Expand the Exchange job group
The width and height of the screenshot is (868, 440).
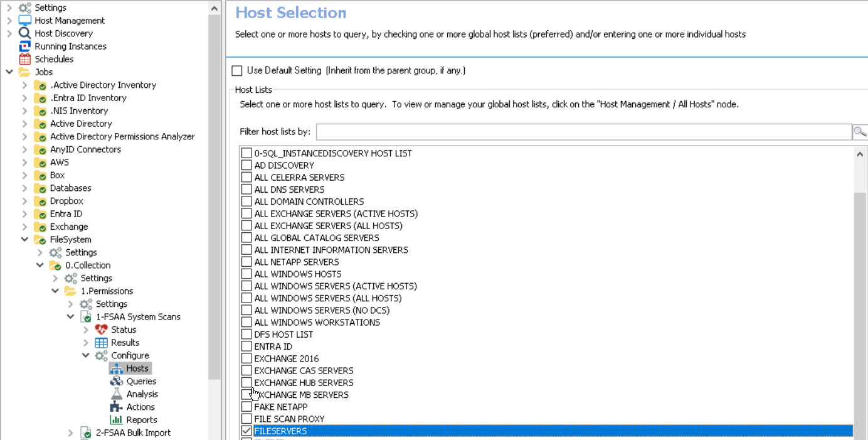pyautogui.click(x=24, y=227)
